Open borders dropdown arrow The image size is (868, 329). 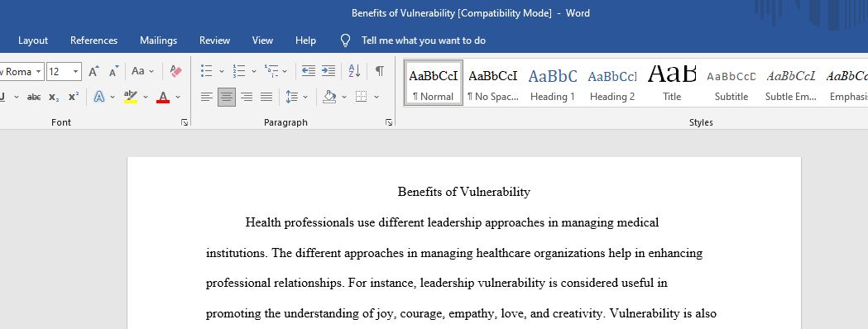[376, 97]
